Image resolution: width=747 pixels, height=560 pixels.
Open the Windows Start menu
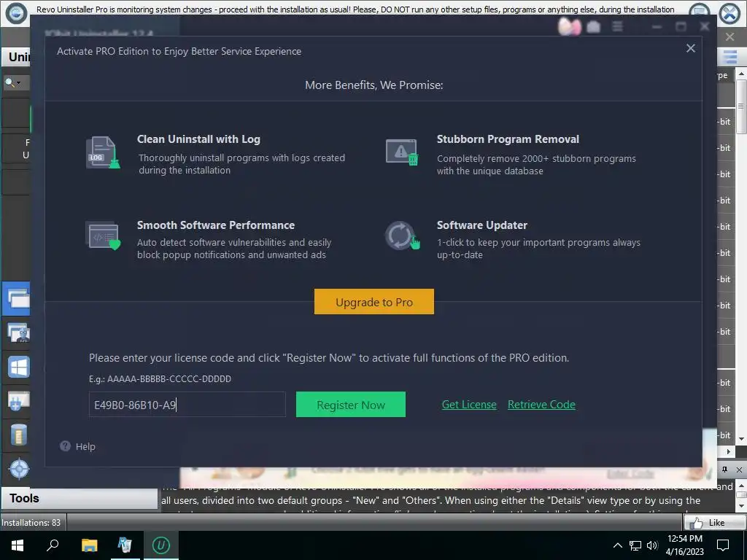tap(18, 545)
